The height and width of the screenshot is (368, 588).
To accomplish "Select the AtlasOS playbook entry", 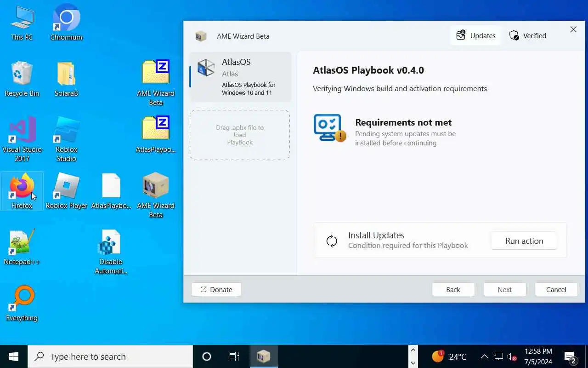I will (x=240, y=77).
